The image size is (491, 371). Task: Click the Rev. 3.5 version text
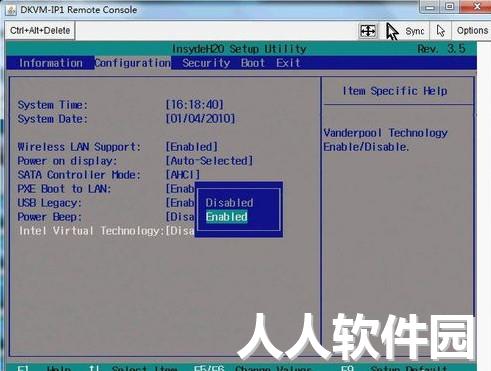(x=441, y=49)
